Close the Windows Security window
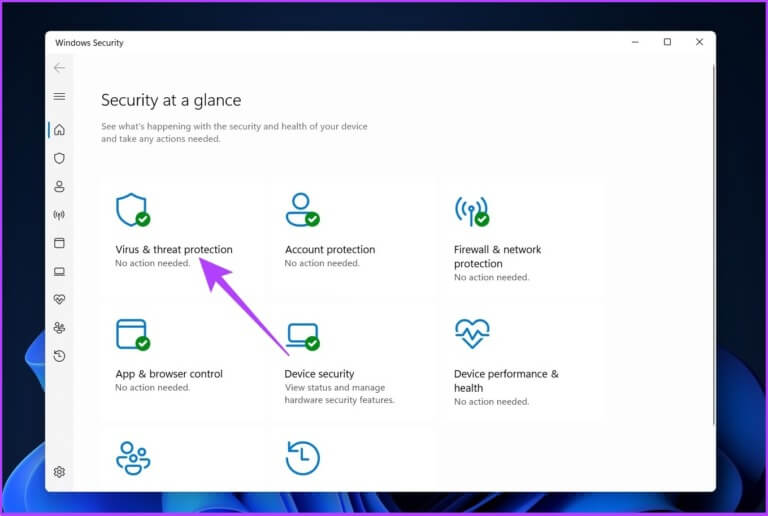Viewport: 768px width, 516px height. pyautogui.click(x=699, y=42)
